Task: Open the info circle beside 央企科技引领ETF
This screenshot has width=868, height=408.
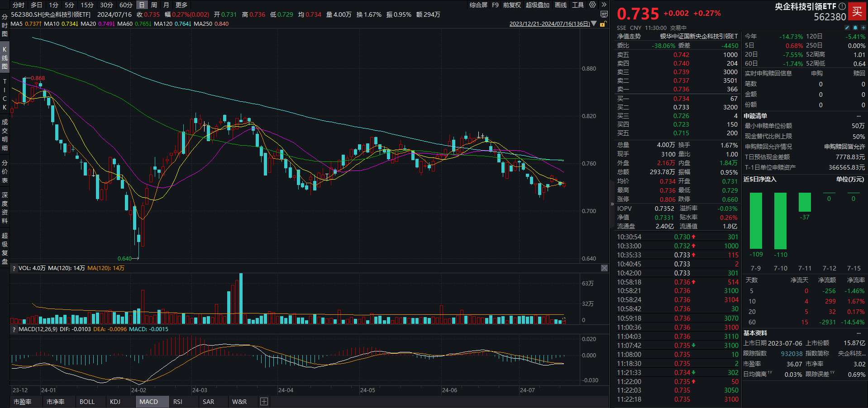Action: click(841, 6)
